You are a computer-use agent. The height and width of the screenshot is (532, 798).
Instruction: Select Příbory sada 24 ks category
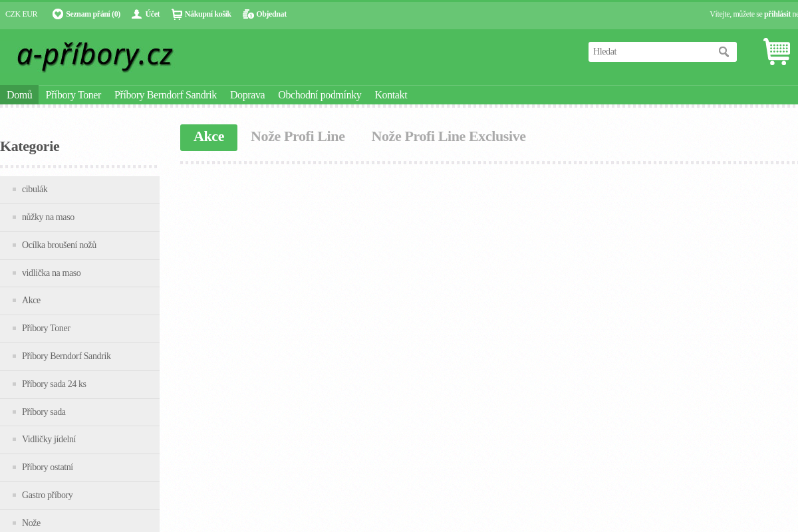[54, 384]
